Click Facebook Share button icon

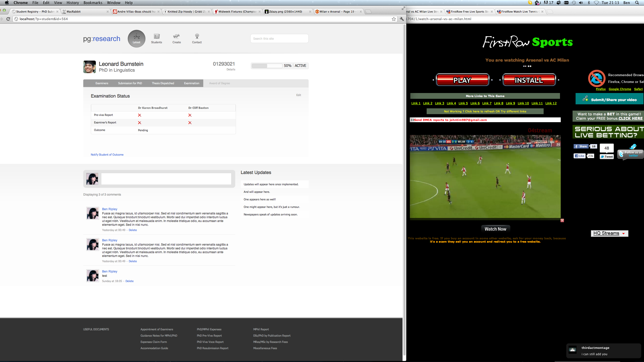coord(581,146)
